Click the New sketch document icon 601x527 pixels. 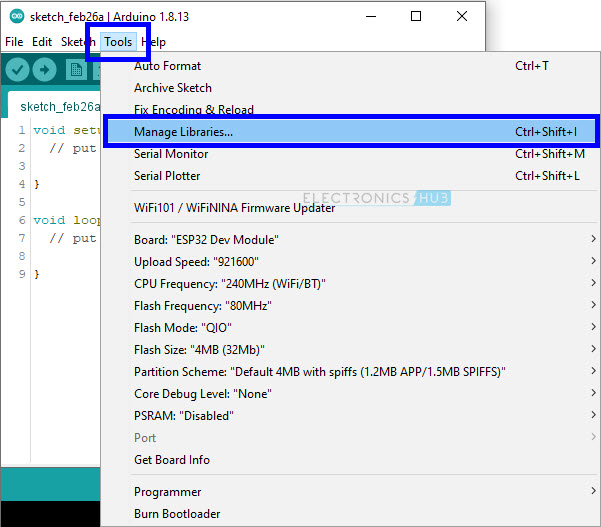point(75,70)
